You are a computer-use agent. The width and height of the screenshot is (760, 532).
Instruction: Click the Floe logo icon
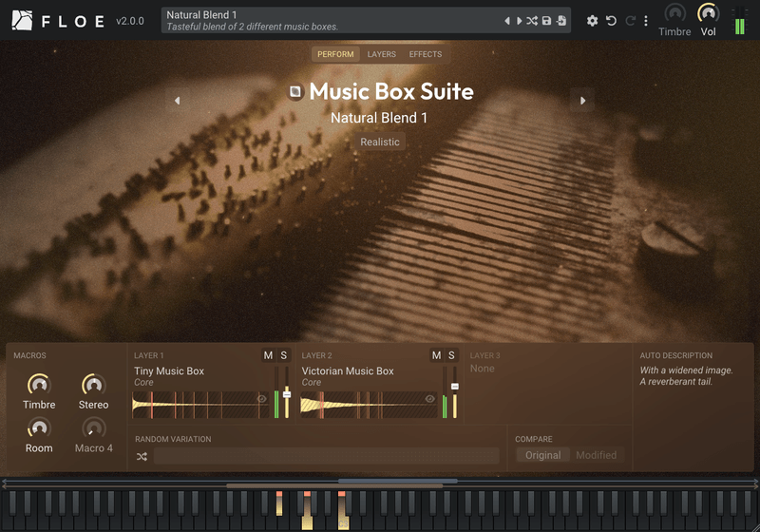pyautogui.click(x=22, y=20)
